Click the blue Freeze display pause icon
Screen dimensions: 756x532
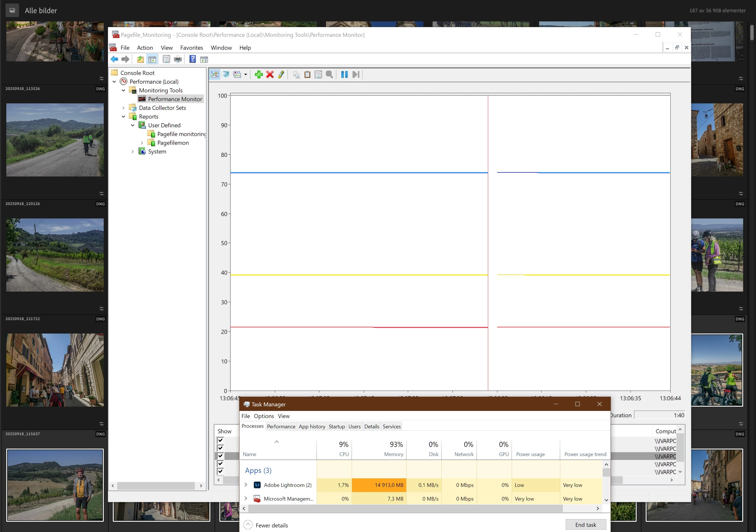pos(344,75)
